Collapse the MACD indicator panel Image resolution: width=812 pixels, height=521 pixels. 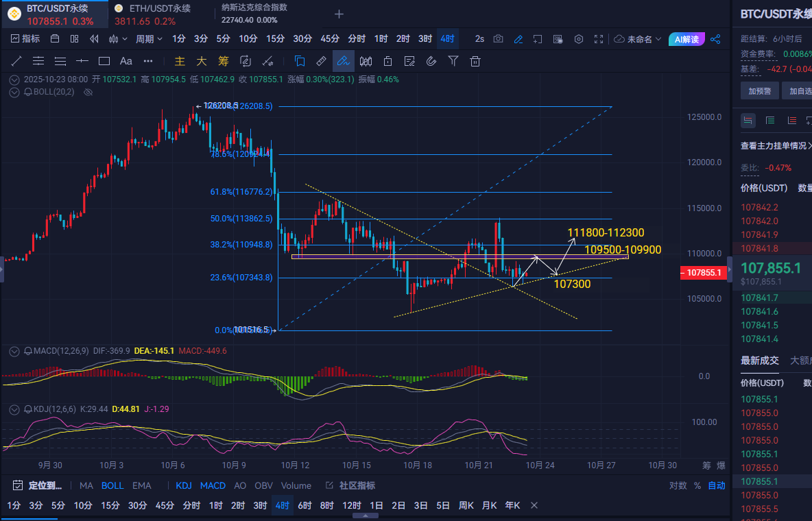pyautogui.click(x=14, y=351)
